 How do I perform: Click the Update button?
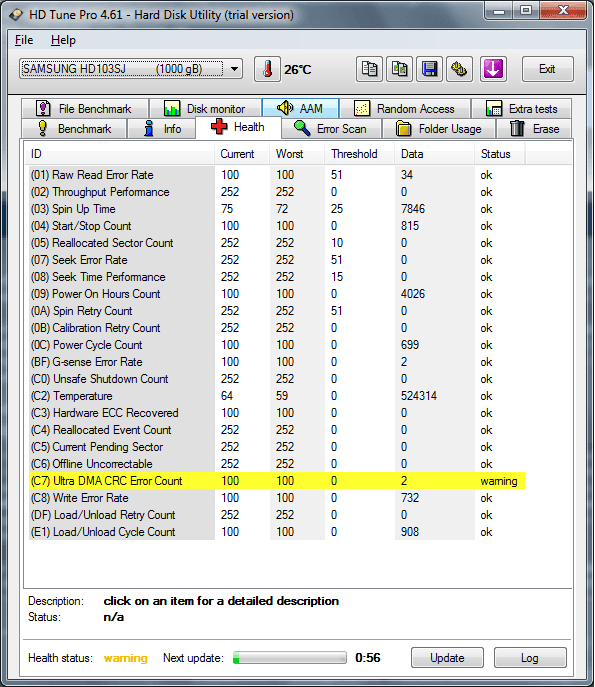pyautogui.click(x=447, y=658)
